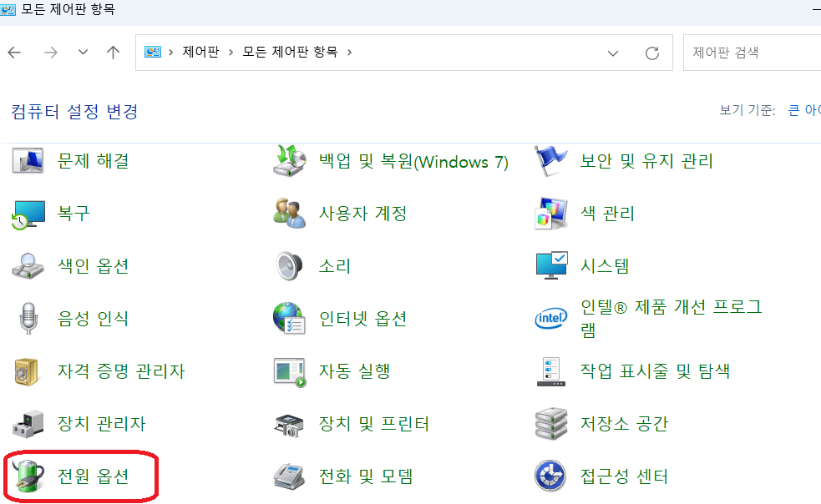Viewport: 821px width, 504px height.
Task: Open the 장치 및 프린터 icon
Action: (289, 425)
